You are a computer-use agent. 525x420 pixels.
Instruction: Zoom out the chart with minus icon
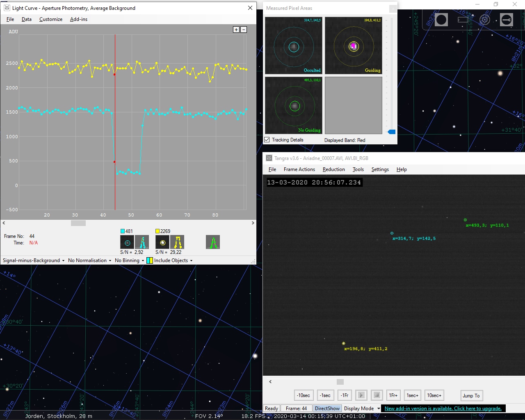(244, 30)
